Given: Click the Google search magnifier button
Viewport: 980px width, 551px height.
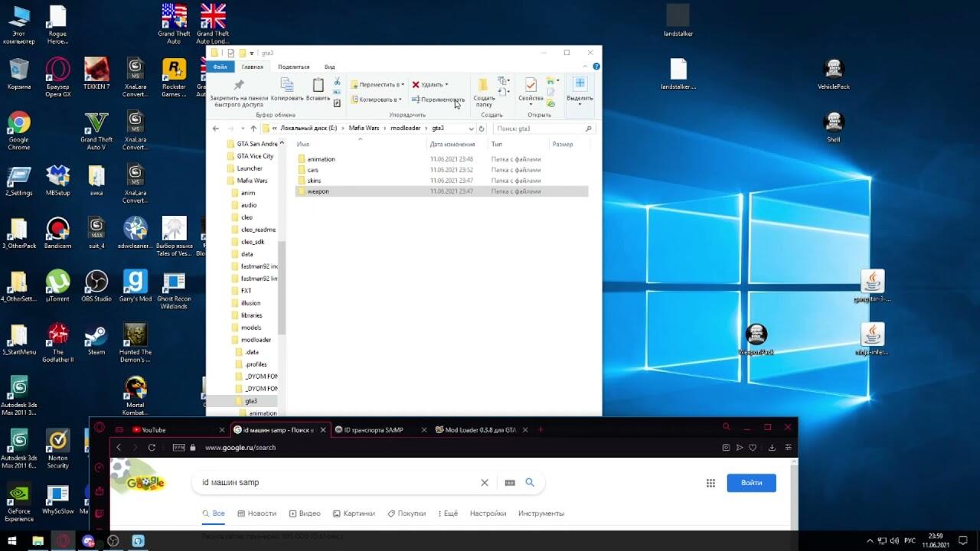Looking at the screenshot, I should pos(530,483).
